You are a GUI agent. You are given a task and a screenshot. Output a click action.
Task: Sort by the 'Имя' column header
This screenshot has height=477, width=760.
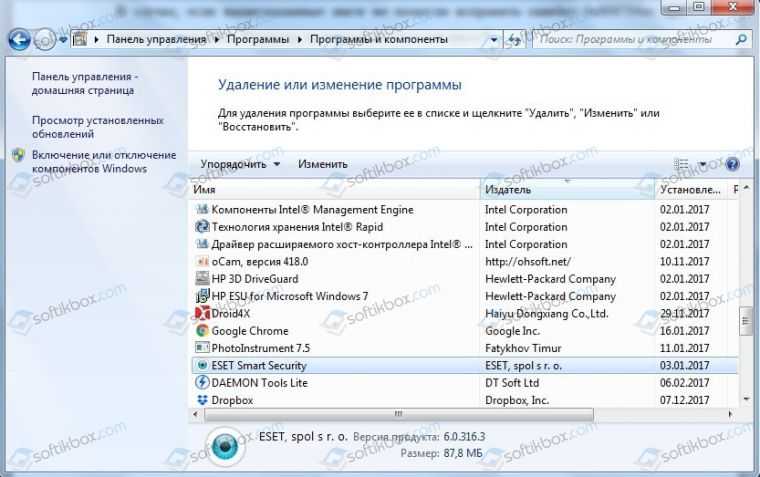[x=335, y=190]
